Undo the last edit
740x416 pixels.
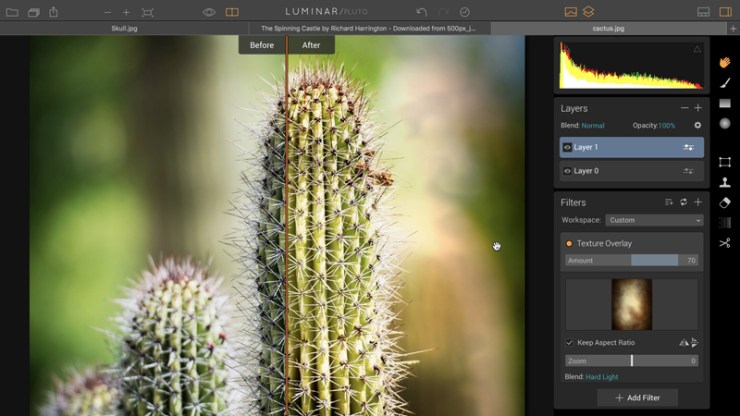click(x=421, y=12)
